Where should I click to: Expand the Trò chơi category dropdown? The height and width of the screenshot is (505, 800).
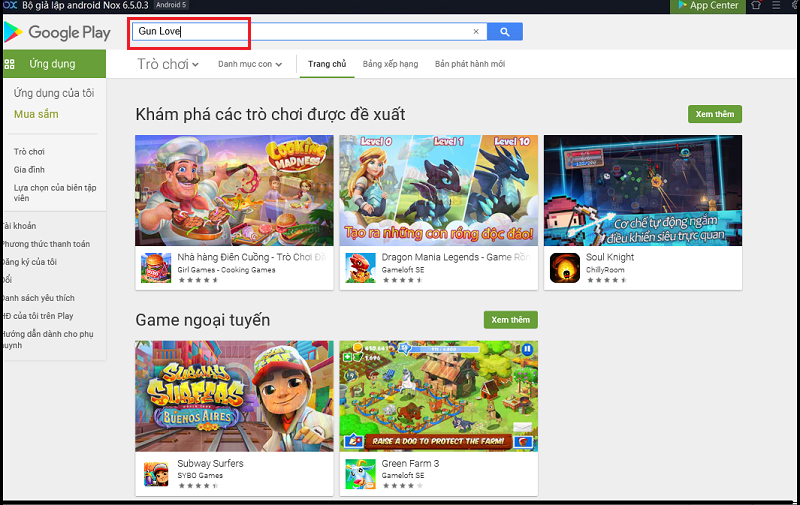[x=168, y=64]
